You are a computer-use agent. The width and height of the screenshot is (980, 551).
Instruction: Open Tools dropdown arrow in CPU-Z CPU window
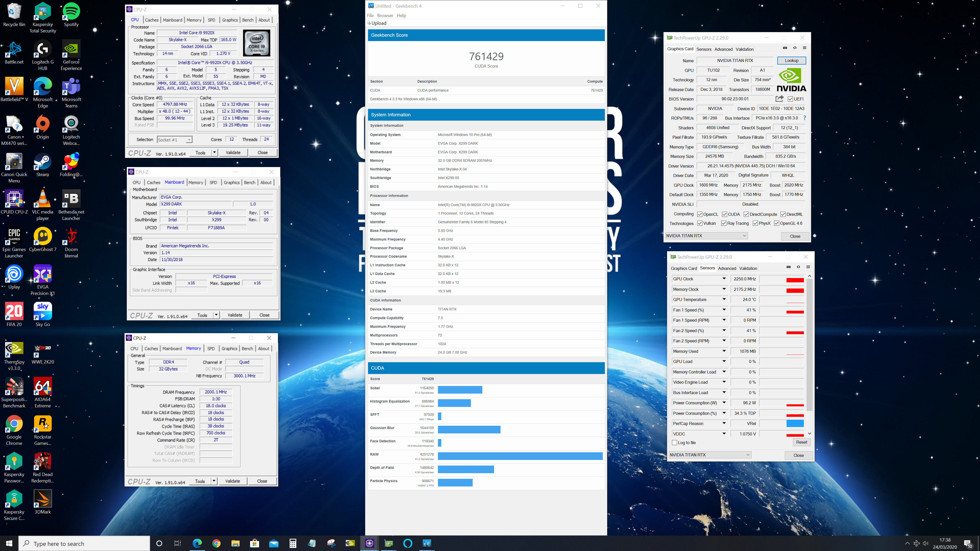tap(214, 153)
